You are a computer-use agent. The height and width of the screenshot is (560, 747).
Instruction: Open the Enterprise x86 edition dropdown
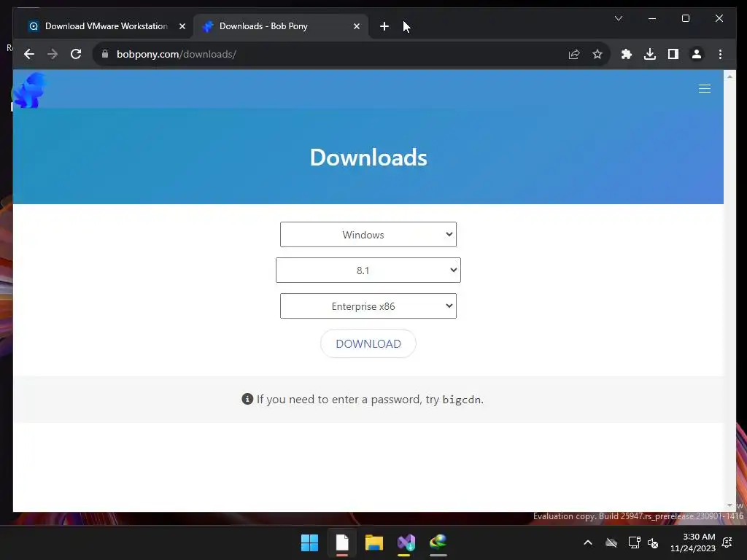(x=368, y=306)
